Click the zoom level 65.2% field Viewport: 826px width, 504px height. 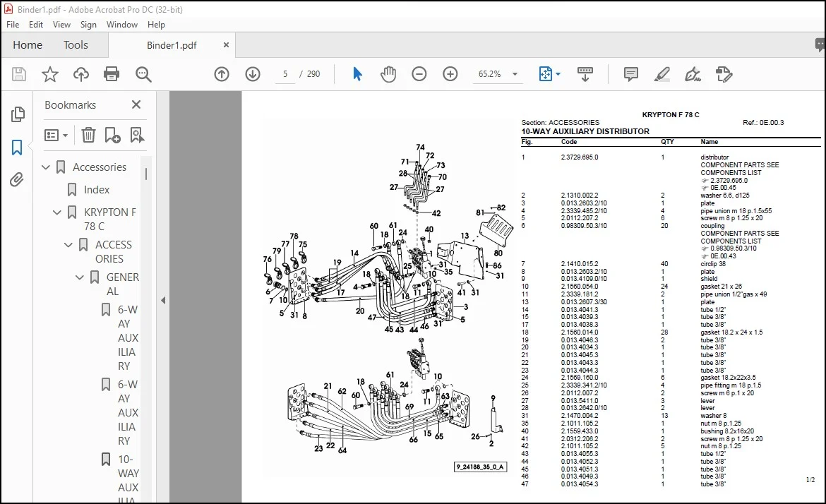coord(489,74)
